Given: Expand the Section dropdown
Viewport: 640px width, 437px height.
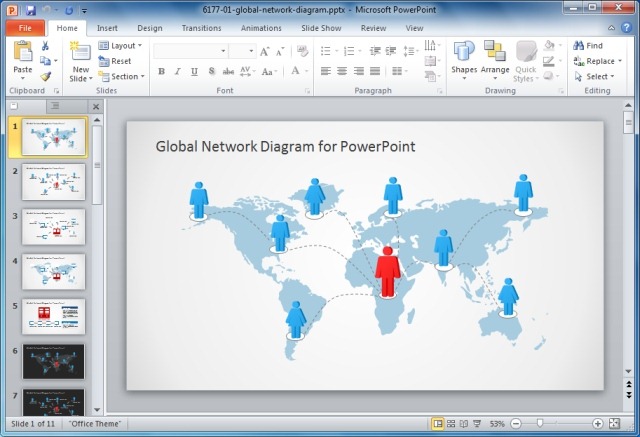Looking at the screenshot, I should click(x=122, y=76).
